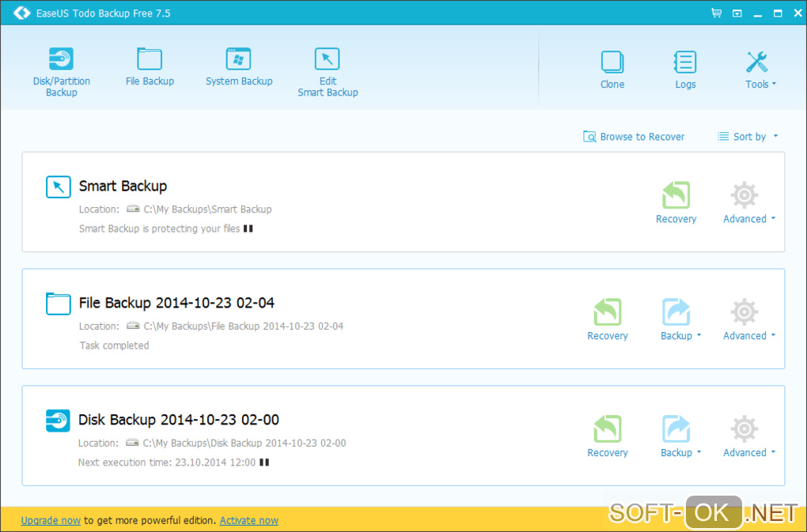Screen dimensions: 807x532
Task: Expand Advanced arrow for Disk Backup
Action: point(773,452)
